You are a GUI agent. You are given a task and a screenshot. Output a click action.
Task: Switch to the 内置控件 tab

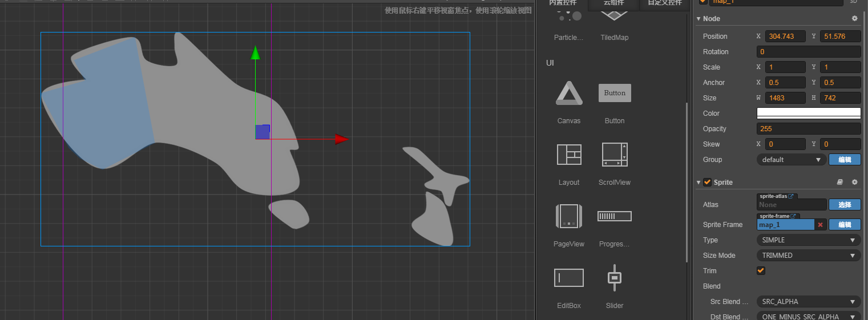(563, 3)
